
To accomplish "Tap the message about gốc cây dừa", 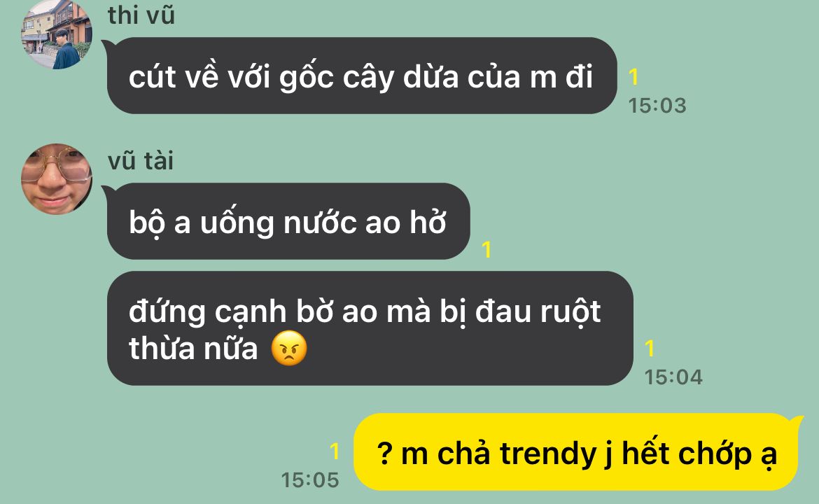I will coord(362,76).
